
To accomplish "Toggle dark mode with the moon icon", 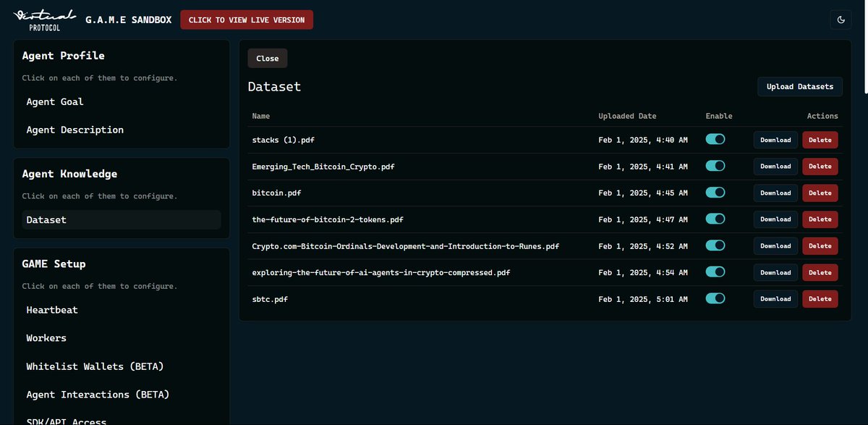I will pyautogui.click(x=841, y=20).
